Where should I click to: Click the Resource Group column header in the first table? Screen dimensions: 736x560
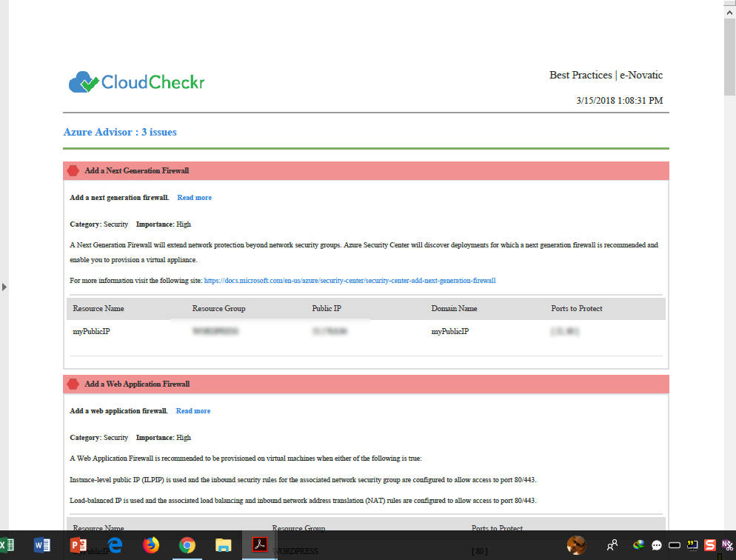coord(218,308)
